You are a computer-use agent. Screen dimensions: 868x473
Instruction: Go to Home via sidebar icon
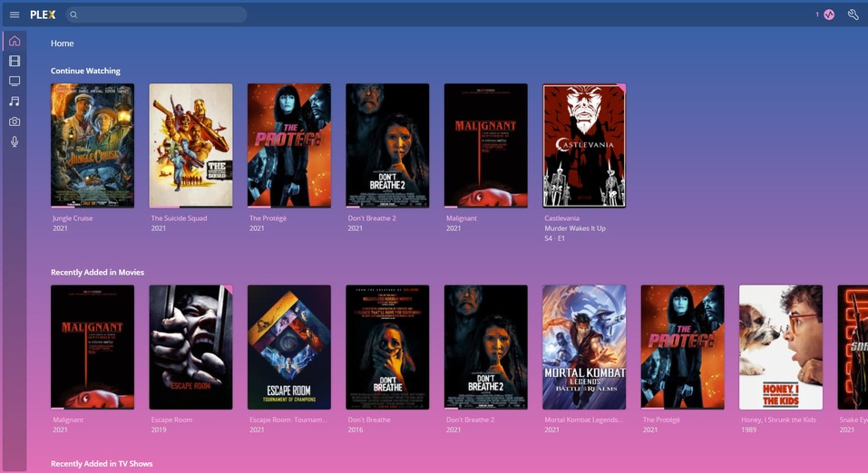pyautogui.click(x=15, y=41)
